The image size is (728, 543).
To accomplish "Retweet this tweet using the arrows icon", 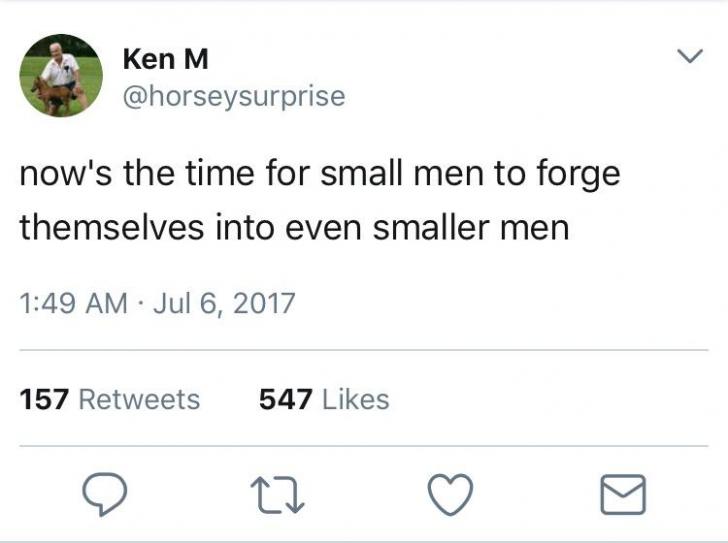I will [276, 494].
